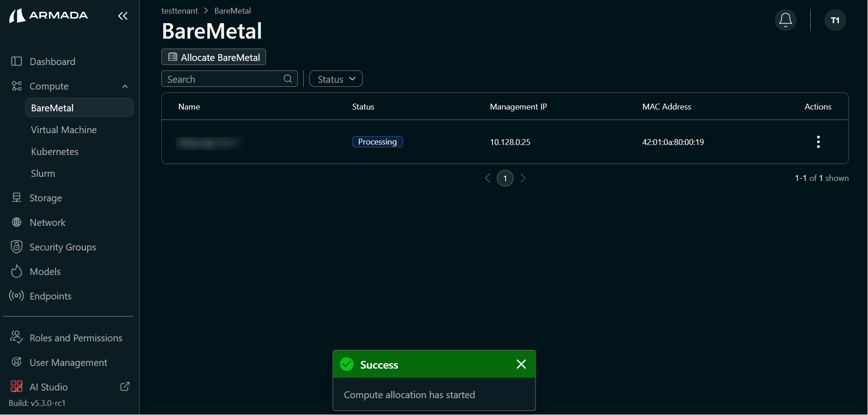Click the AI Studio grid icon
Viewport: 868px width, 415px height.
click(17, 386)
